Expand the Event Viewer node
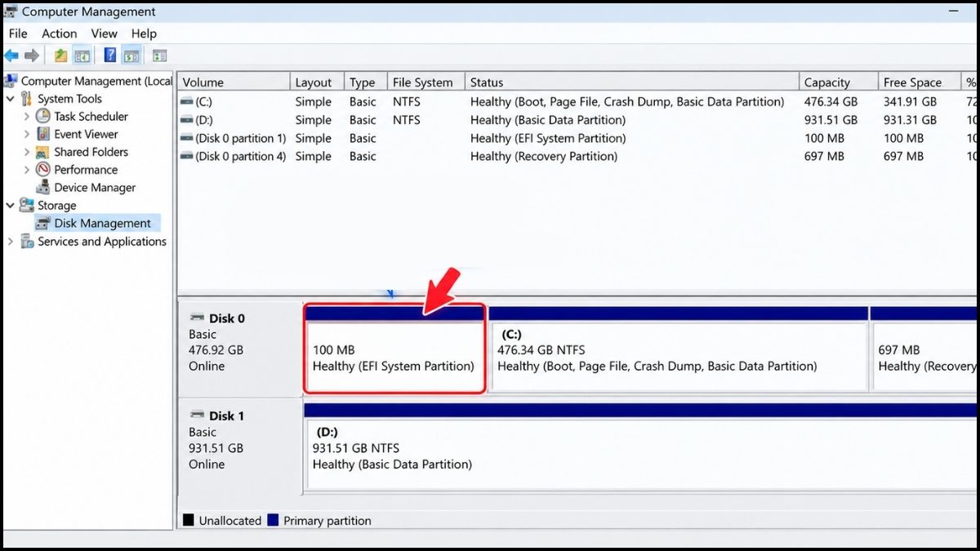Image resolution: width=980 pixels, height=551 pixels. 27,134
